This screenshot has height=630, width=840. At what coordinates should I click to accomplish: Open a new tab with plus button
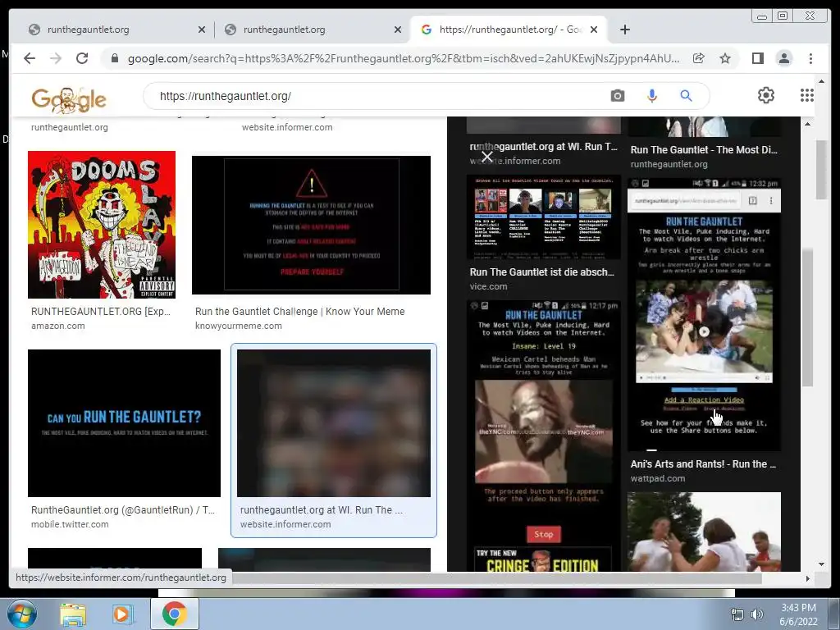(624, 30)
